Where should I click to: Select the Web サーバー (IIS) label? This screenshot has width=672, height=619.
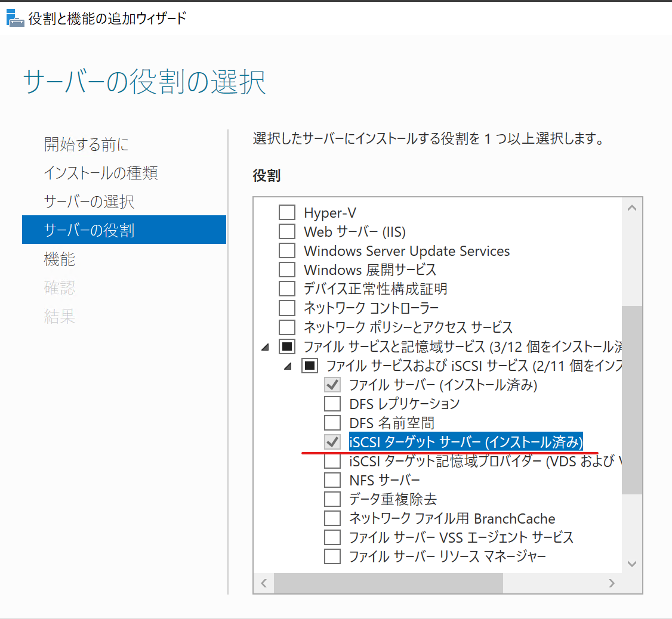[355, 232]
